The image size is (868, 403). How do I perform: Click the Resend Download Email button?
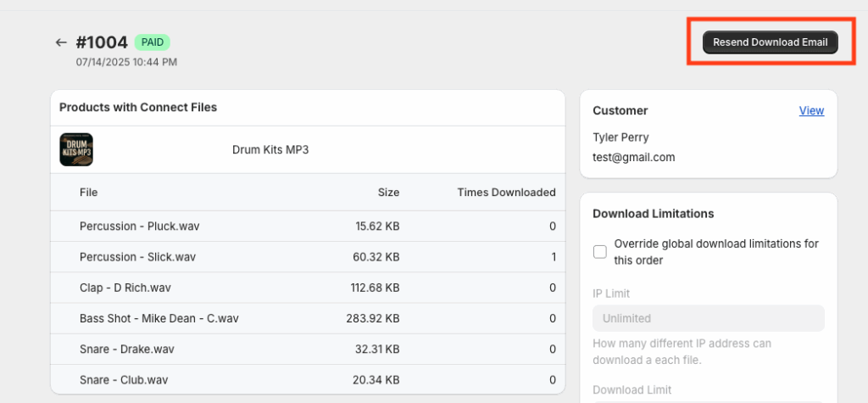pyautogui.click(x=770, y=42)
